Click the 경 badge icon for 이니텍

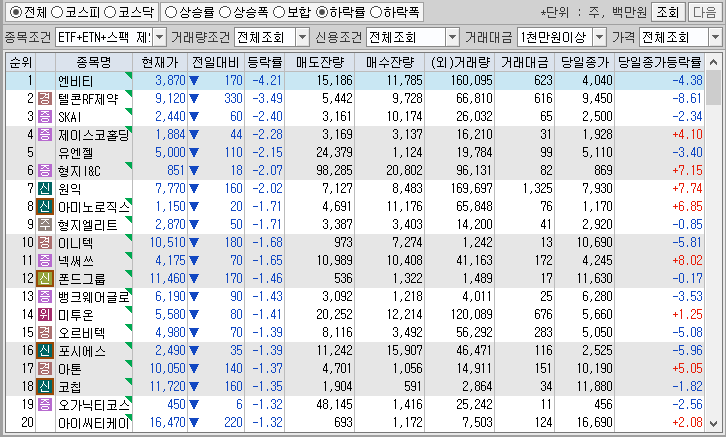(45, 243)
